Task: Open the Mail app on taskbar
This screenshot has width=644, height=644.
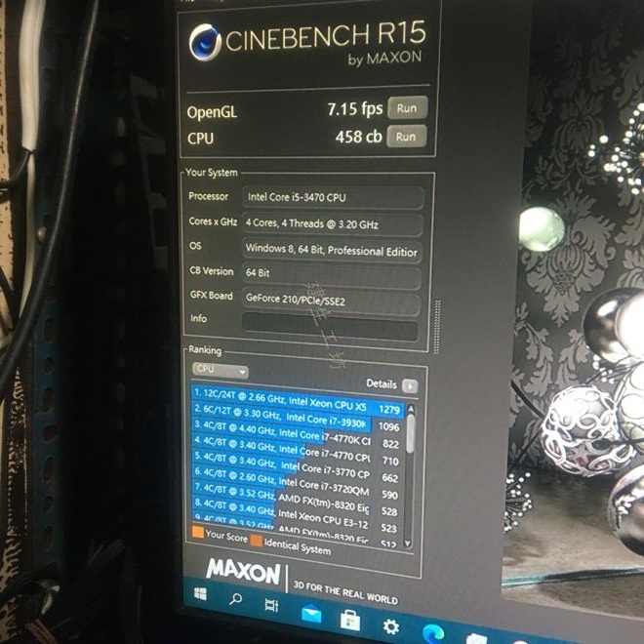Action: (311, 614)
